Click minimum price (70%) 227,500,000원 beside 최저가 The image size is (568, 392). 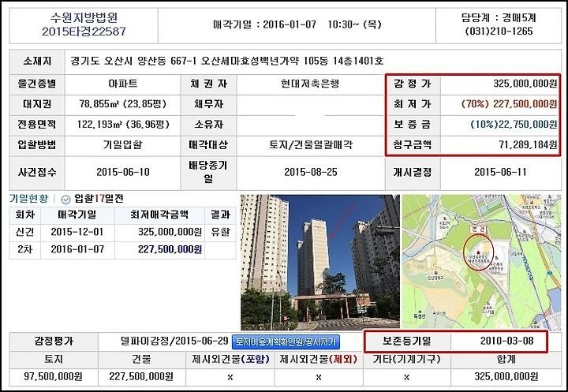pyautogui.click(x=509, y=104)
